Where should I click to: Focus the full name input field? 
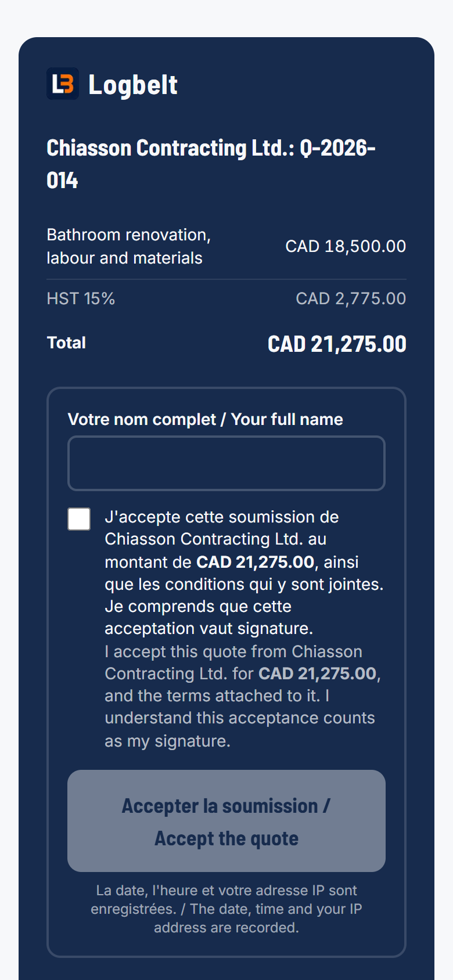coord(227,463)
